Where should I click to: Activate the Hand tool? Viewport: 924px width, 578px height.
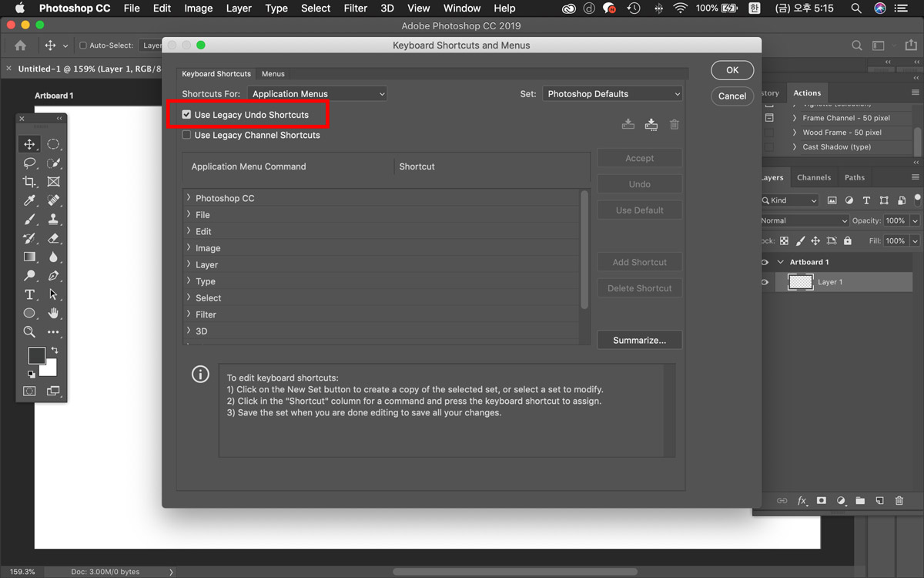53,313
